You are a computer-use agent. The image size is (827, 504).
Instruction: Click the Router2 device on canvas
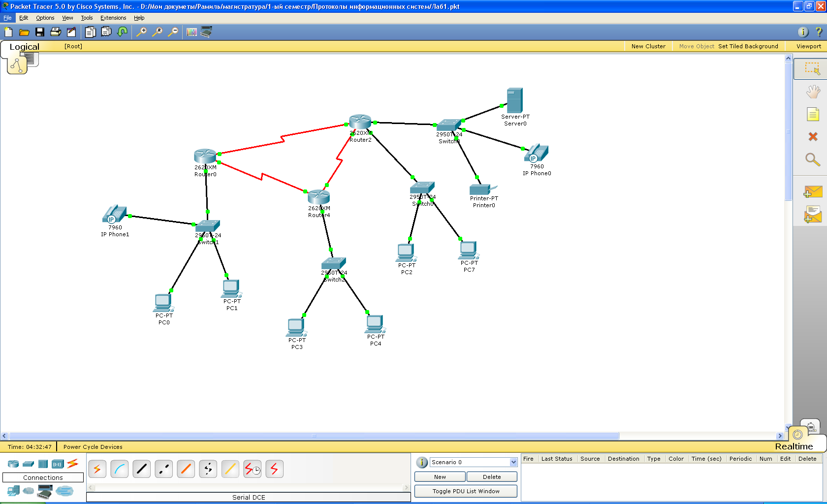[x=360, y=122]
